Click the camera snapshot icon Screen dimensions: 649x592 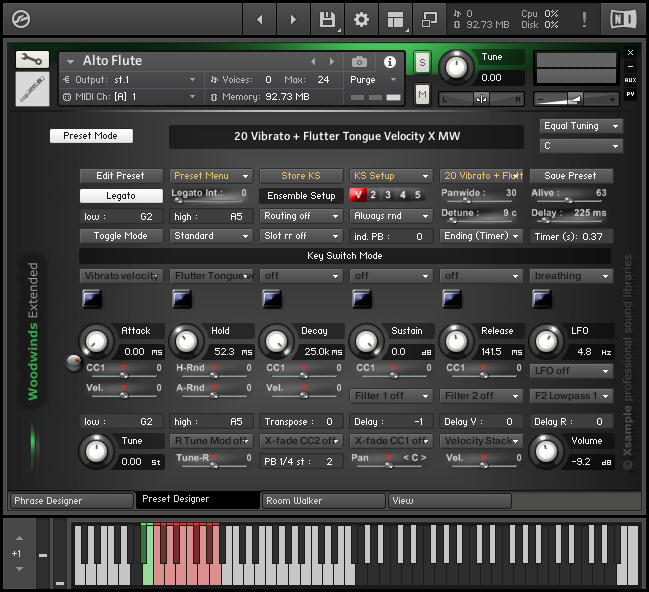click(359, 62)
